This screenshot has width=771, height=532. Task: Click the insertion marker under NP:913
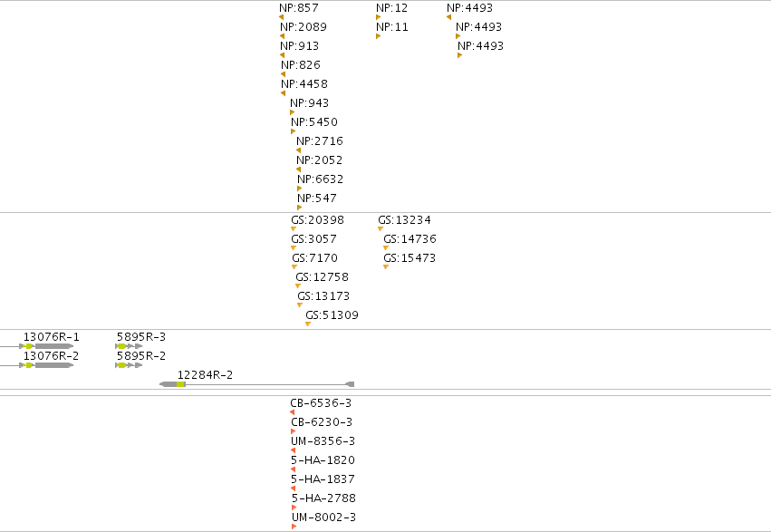point(283,55)
